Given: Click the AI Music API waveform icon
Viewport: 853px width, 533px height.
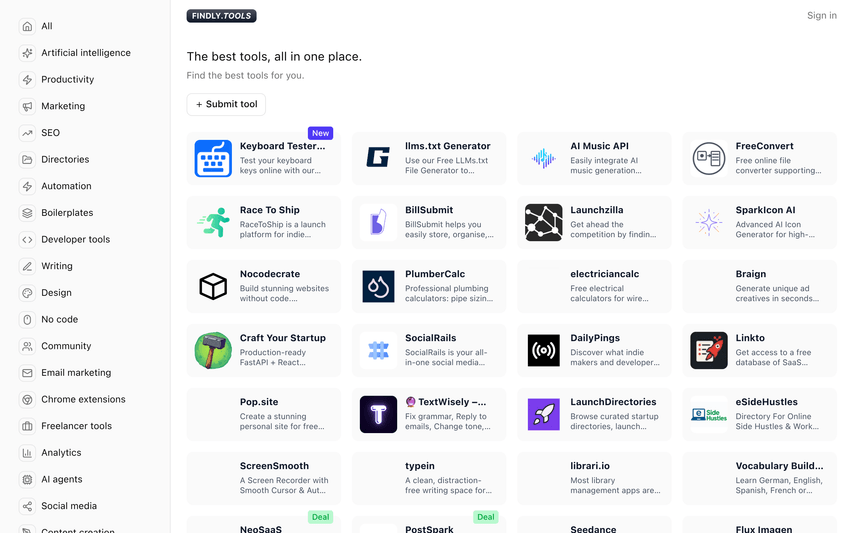Looking at the screenshot, I should pos(544,158).
